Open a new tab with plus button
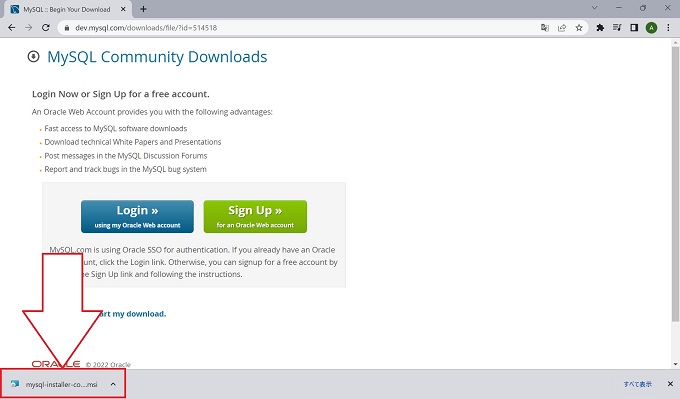The image size is (680, 399). coord(144,9)
